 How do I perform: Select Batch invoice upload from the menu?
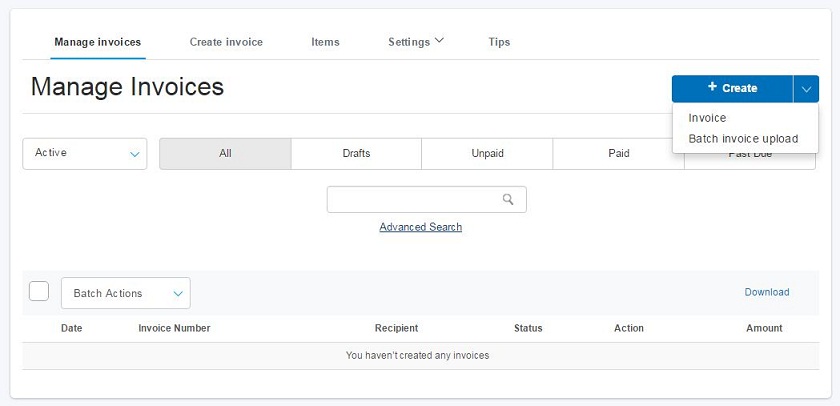pyautogui.click(x=743, y=139)
